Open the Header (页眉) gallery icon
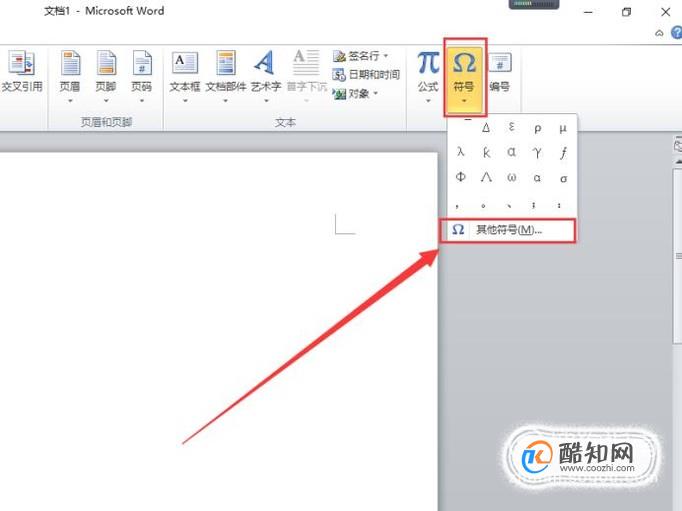The width and height of the screenshot is (682, 511). point(70,63)
